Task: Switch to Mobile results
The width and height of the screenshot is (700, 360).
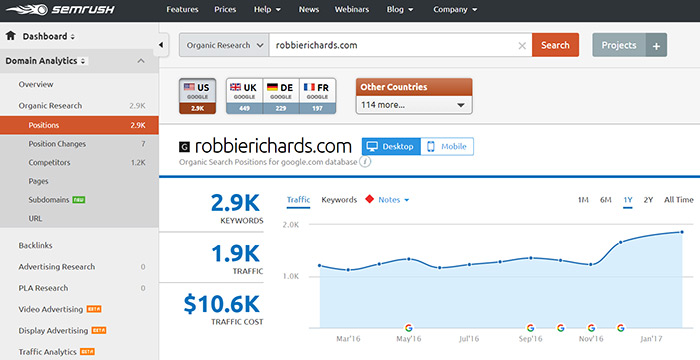Action: click(x=447, y=147)
